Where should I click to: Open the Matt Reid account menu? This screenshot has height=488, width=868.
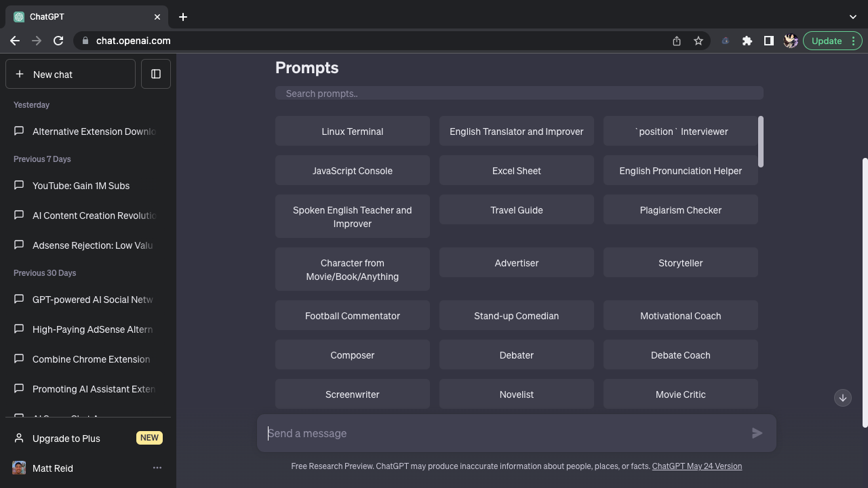click(88, 468)
